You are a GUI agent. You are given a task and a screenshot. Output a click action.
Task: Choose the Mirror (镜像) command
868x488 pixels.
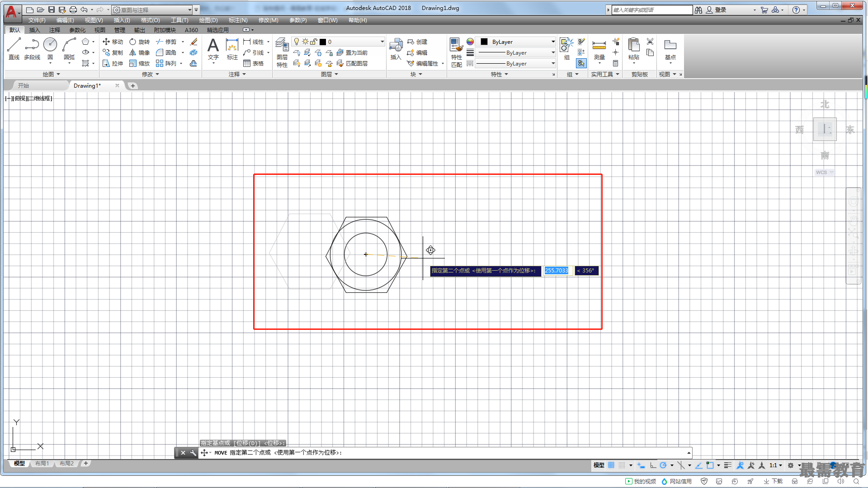139,52
